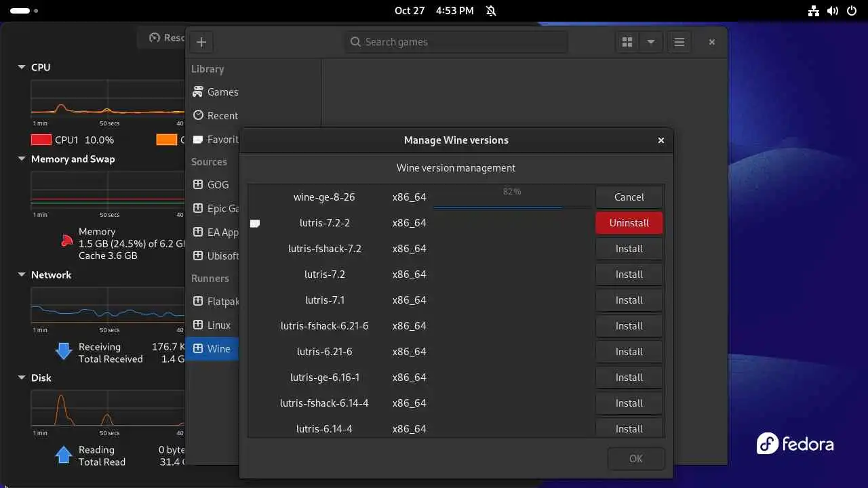Open the Resources tab in System Monitor
This screenshot has width=868, height=488.
tap(163, 38)
